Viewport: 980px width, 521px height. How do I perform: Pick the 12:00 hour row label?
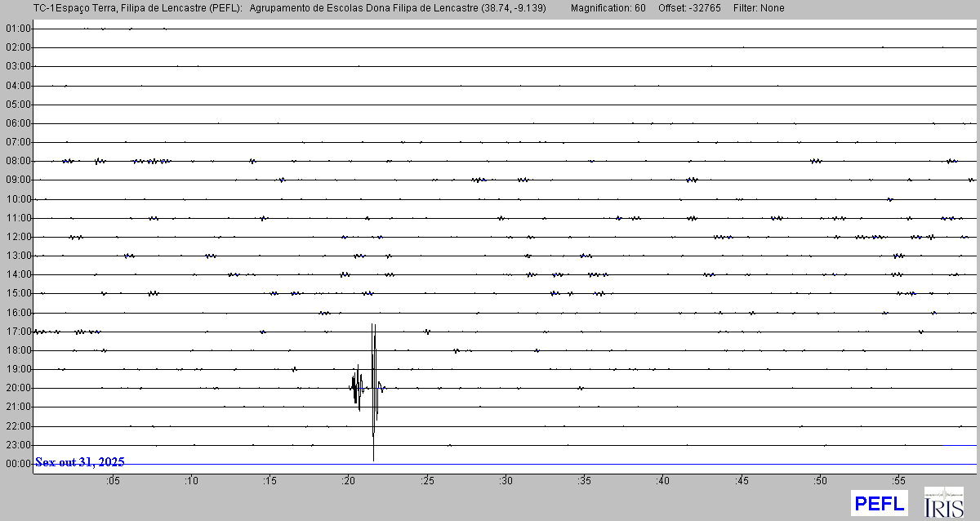click(18, 237)
